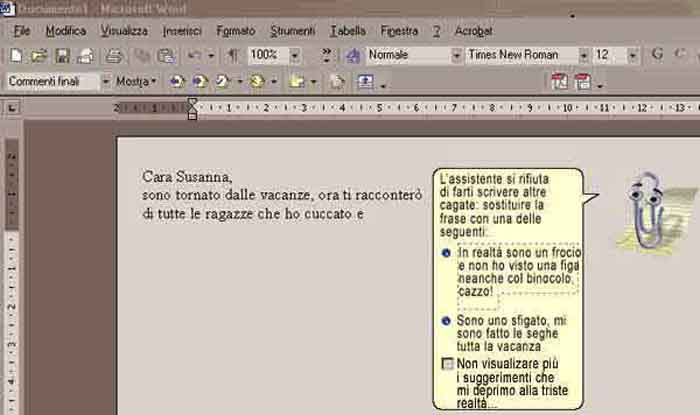The width and height of the screenshot is (700, 415).
Task: Apply bold with the G button
Action: click(657, 54)
